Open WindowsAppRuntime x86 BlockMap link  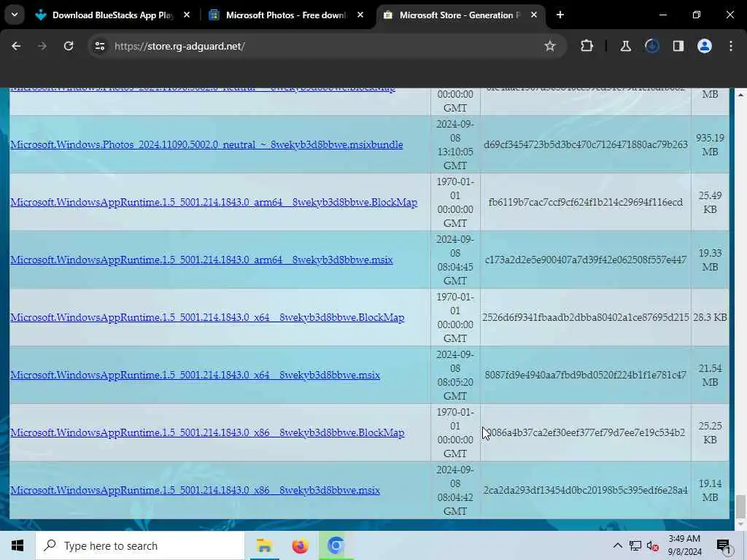coord(207,433)
